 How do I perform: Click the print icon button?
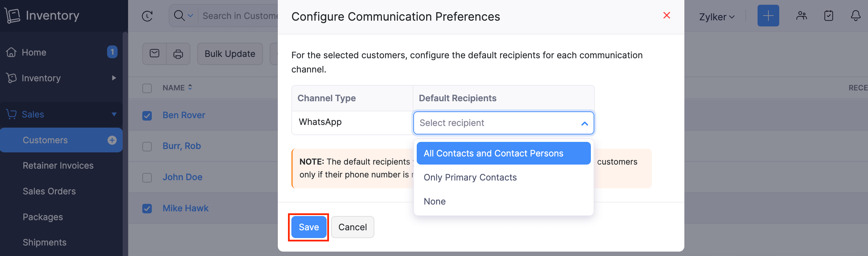(x=178, y=54)
